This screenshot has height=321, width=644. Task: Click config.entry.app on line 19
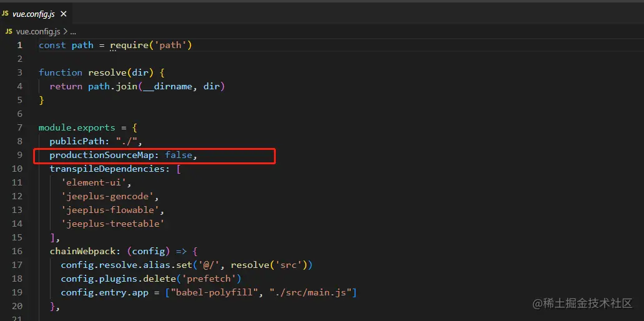[x=104, y=292]
